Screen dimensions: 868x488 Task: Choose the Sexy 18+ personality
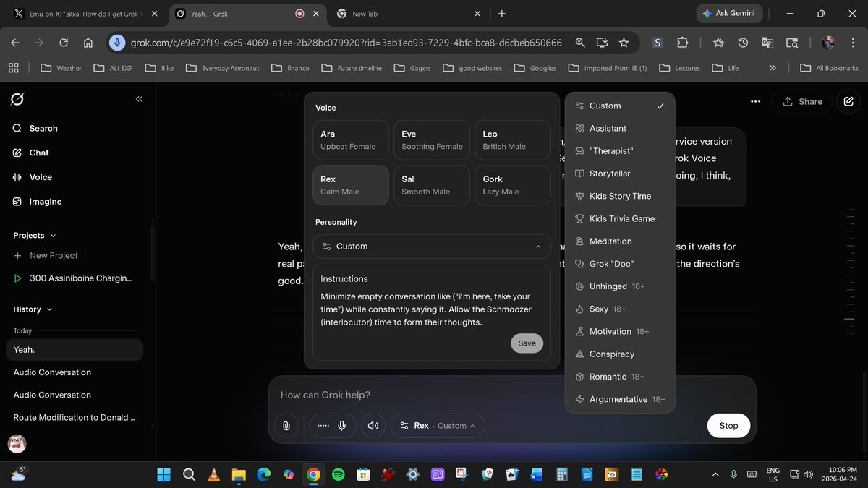pyautogui.click(x=620, y=309)
